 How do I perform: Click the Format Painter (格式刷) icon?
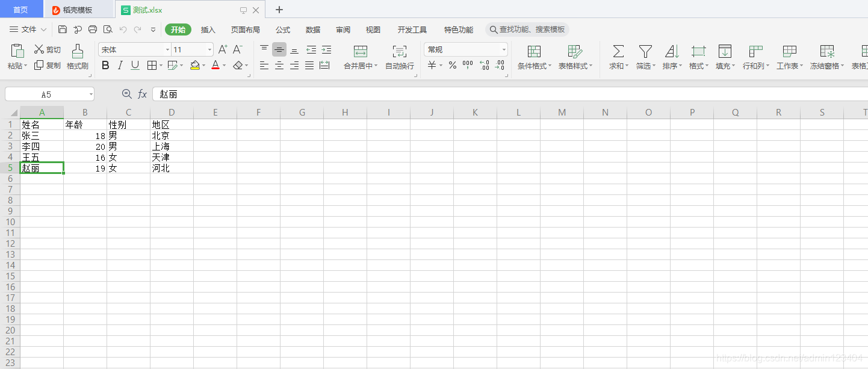pos(77,57)
